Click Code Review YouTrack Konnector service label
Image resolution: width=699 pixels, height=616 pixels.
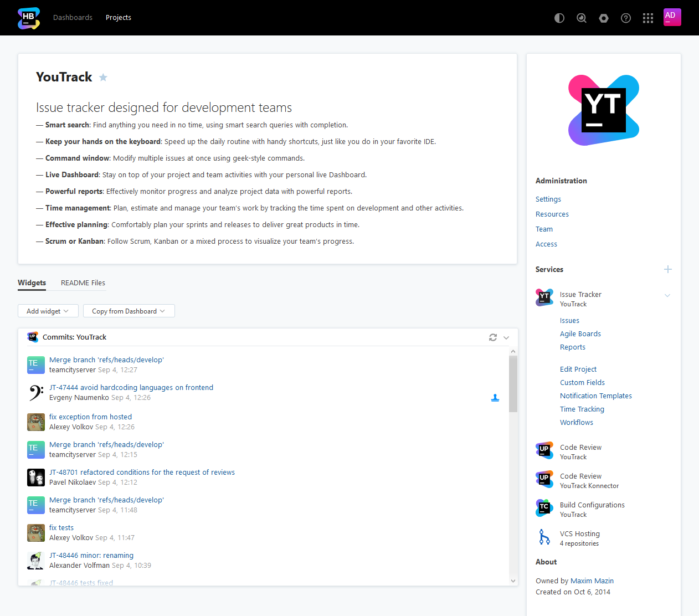coord(589,481)
